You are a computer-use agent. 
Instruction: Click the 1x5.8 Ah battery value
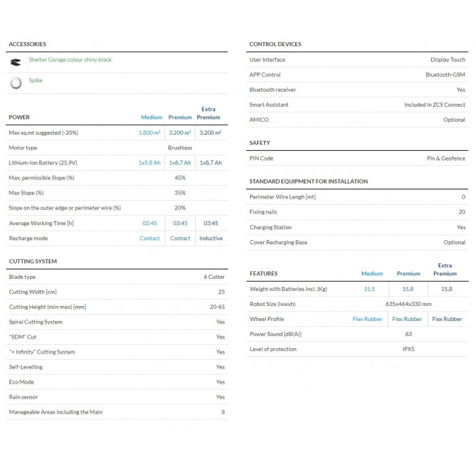[x=150, y=163]
